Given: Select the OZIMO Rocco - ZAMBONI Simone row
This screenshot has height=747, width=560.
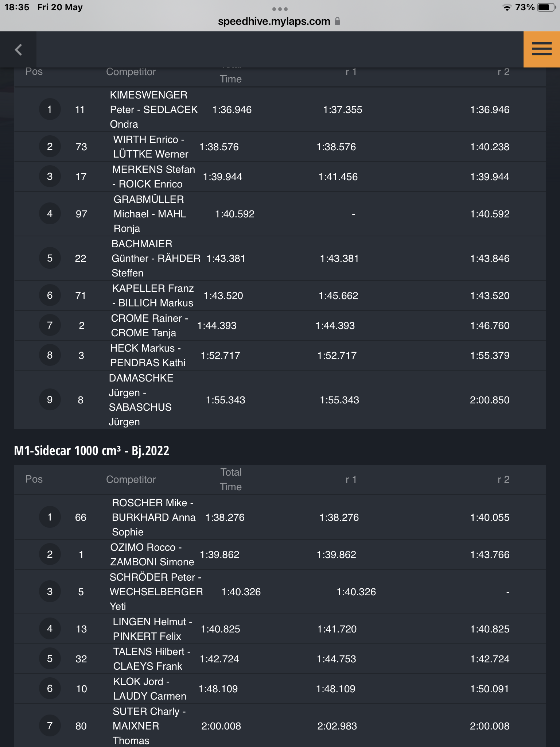Looking at the screenshot, I should [280, 555].
